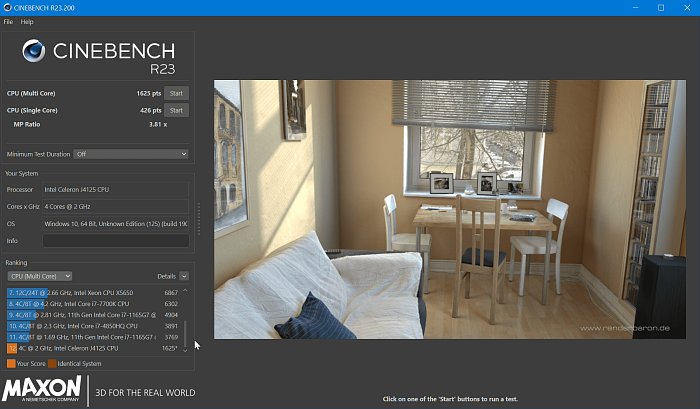Click the OS field showing Windows 10
700x409 pixels.
click(x=116, y=224)
